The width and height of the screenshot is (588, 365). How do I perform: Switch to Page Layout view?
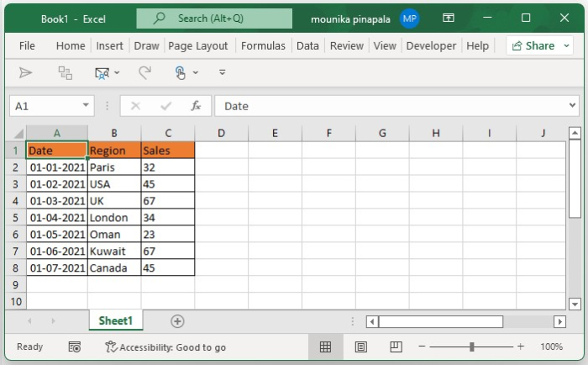pos(360,346)
